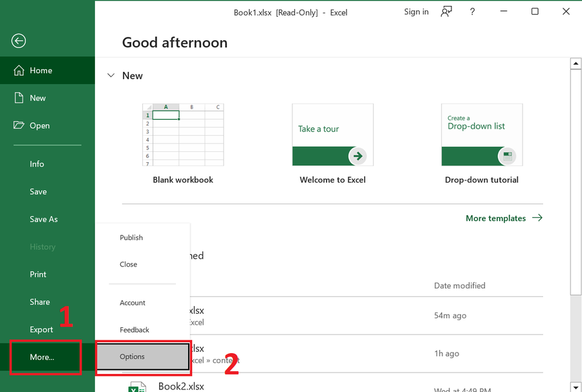Click the drop-down list icon on tutorial card

[507, 156]
